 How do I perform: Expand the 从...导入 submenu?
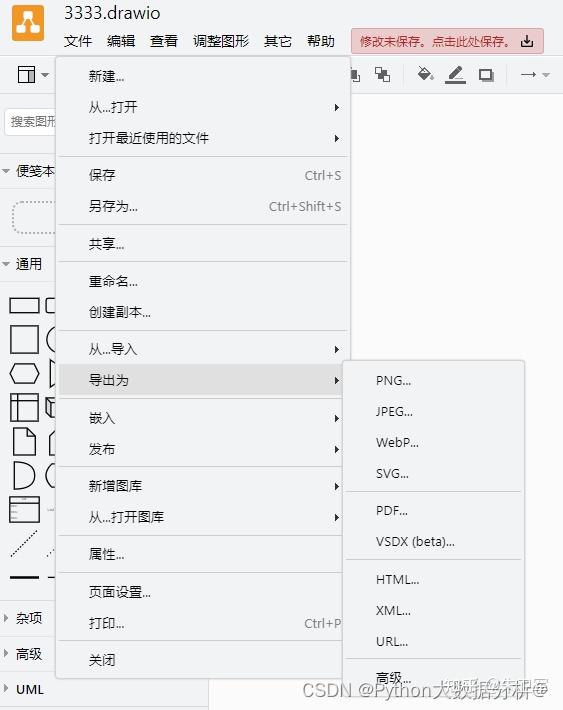203,349
